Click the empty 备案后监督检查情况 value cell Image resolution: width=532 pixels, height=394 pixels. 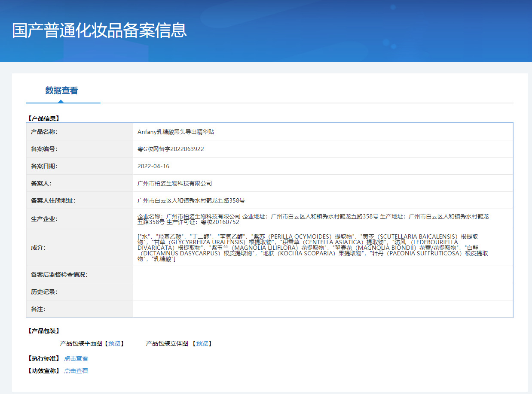coord(322,275)
